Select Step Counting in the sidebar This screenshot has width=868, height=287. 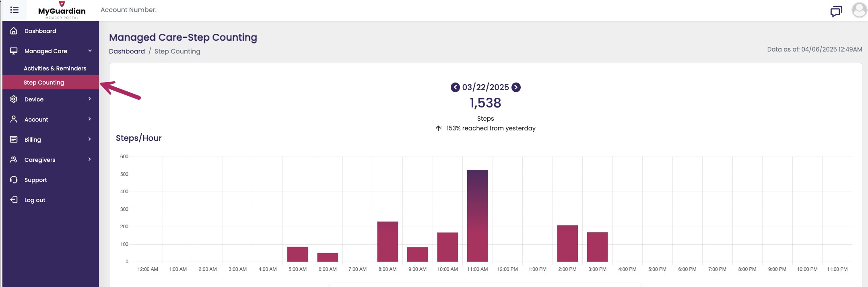44,83
